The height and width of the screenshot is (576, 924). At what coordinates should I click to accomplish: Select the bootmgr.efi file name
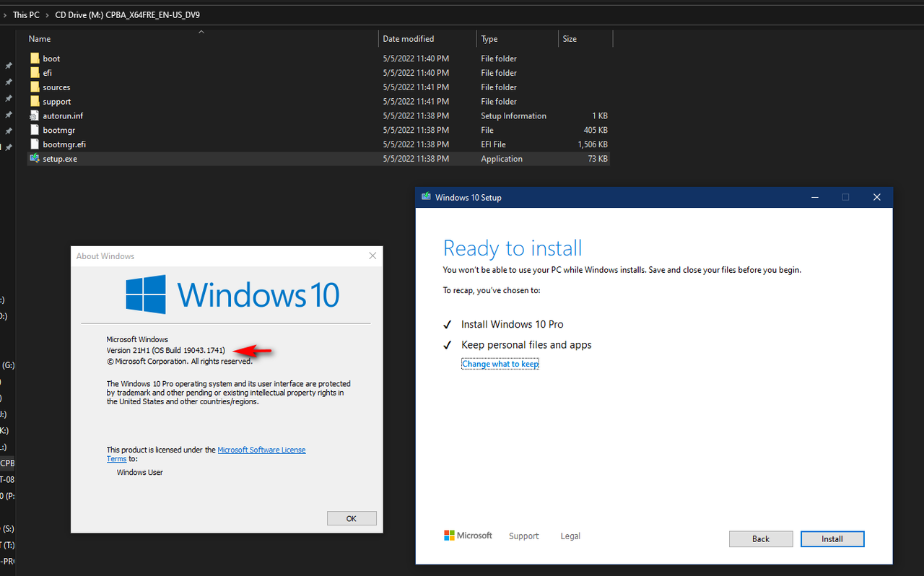pyautogui.click(x=64, y=144)
